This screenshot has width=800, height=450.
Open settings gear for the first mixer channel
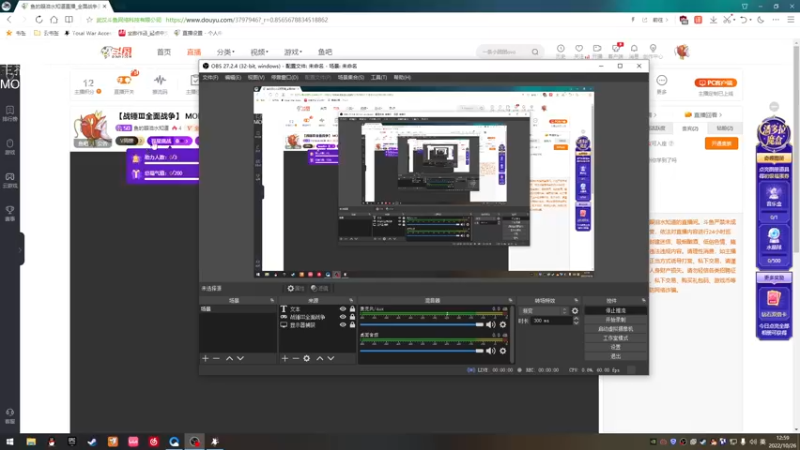click(x=503, y=324)
